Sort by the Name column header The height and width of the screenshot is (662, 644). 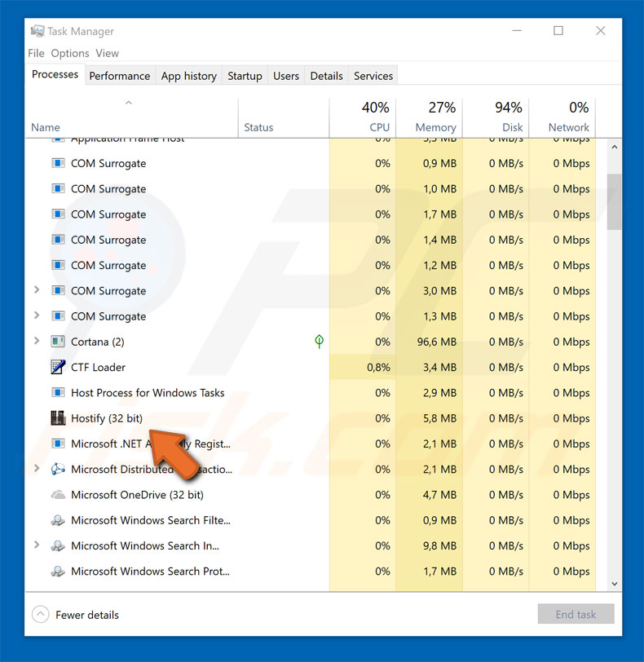pos(132,118)
